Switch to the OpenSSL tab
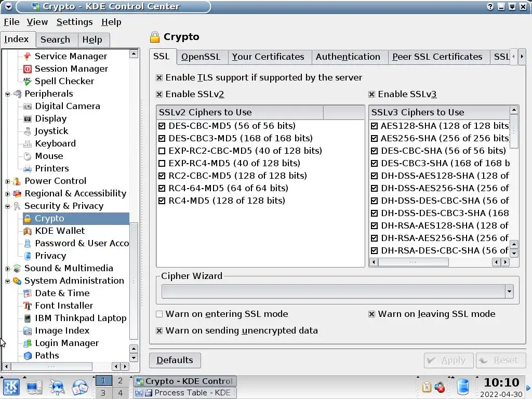 (201, 57)
